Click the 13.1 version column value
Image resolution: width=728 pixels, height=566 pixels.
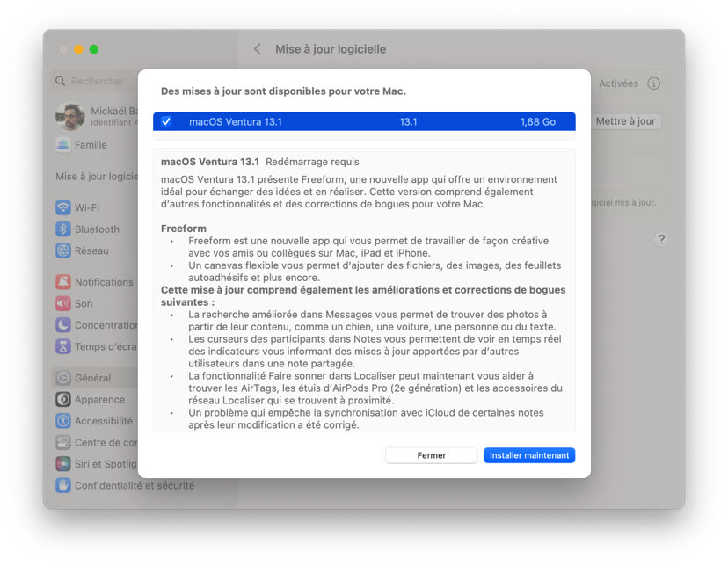(408, 121)
